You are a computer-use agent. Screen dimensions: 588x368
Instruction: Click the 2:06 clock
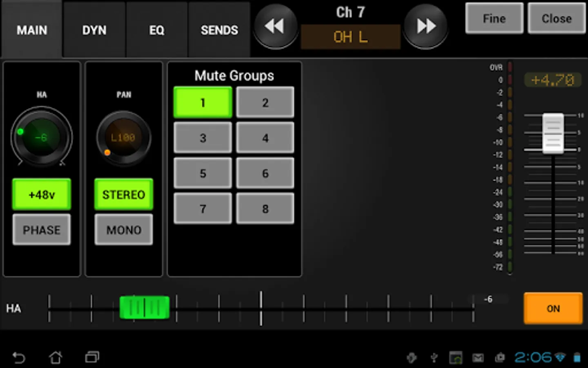[x=533, y=357]
